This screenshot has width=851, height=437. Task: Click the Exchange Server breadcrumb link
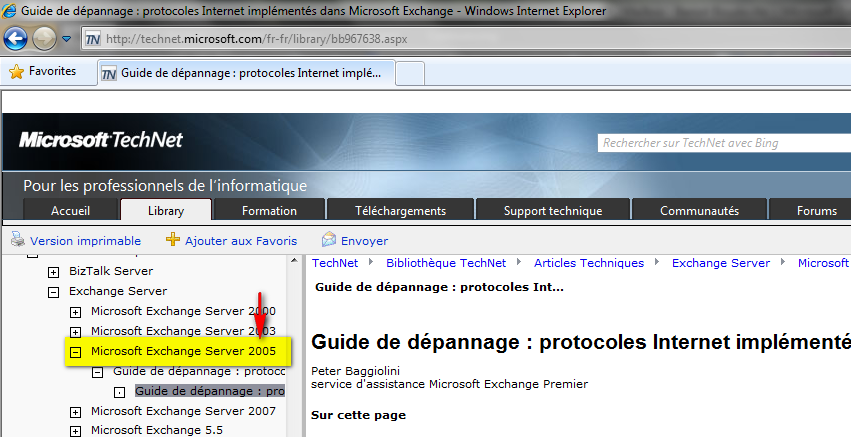[721, 263]
